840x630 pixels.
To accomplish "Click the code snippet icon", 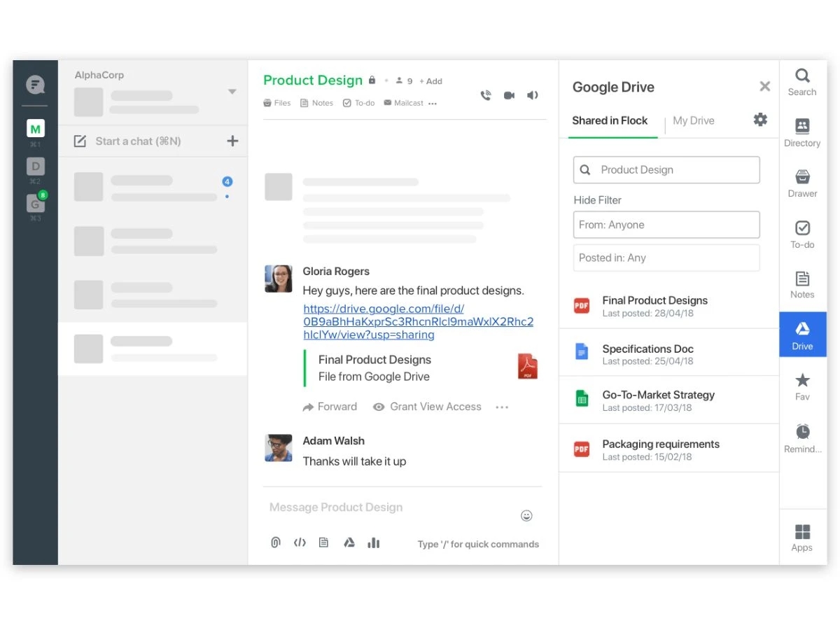I will (x=300, y=542).
